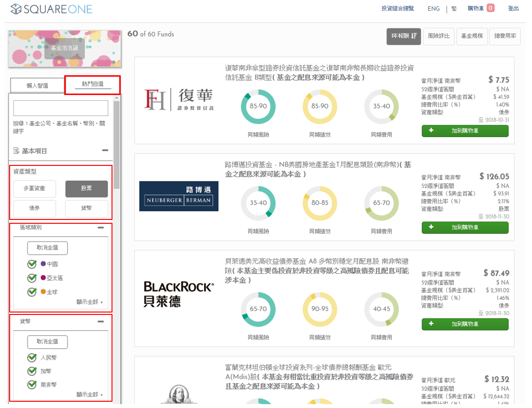
Task: Click 取消全選 under 區域類別
Action: pyautogui.click(x=47, y=248)
